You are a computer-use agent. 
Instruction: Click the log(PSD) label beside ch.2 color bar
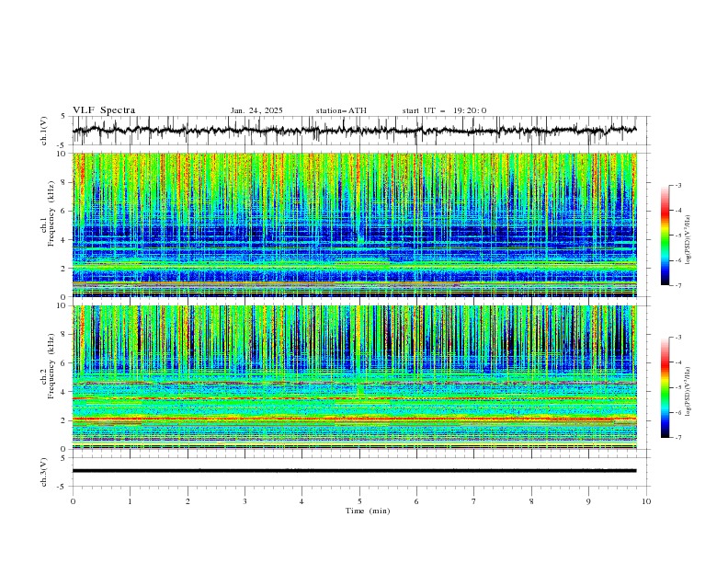pos(688,391)
